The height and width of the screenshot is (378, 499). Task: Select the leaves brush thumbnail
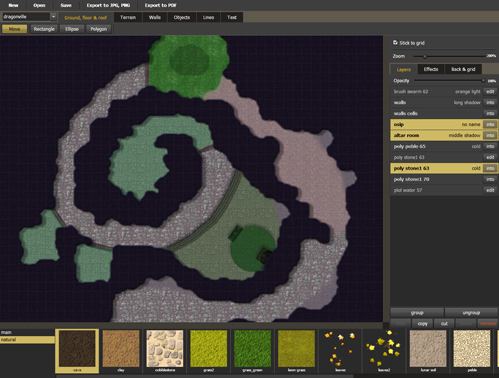pos(340,351)
